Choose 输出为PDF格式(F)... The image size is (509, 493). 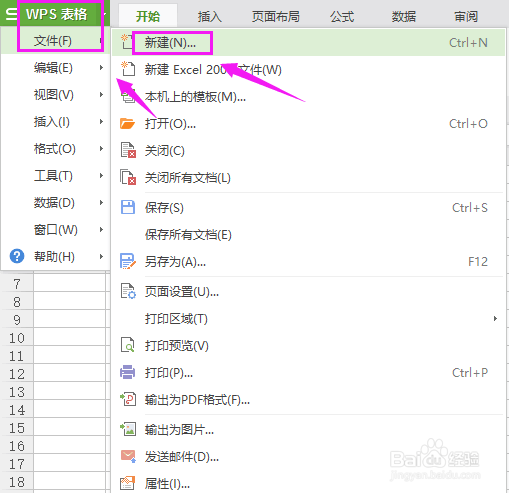coord(308,399)
